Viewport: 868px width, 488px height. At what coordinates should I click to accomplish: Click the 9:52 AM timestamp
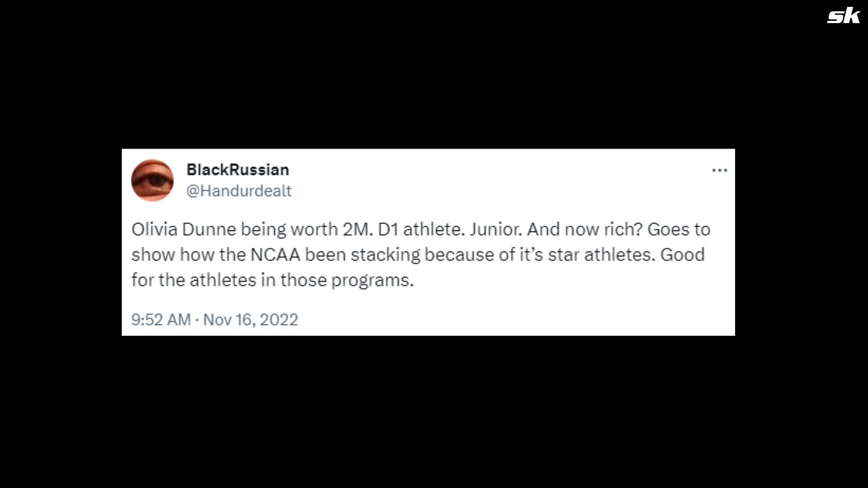coord(161,320)
